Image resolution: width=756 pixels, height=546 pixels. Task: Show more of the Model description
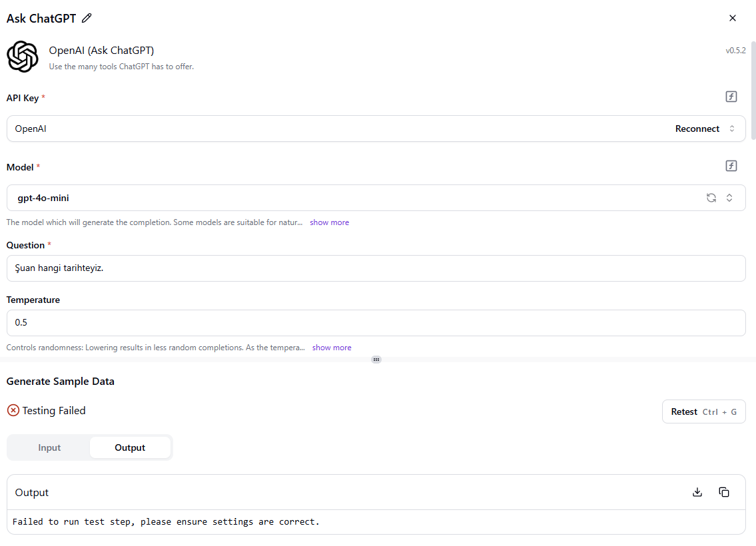(329, 222)
